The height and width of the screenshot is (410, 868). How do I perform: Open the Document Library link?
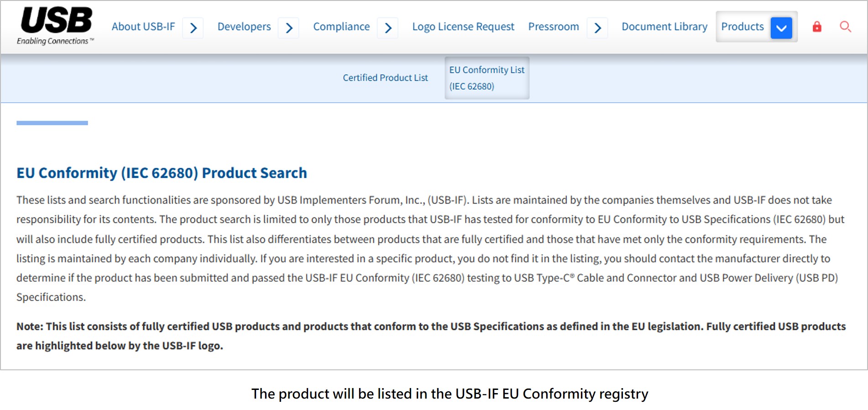click(x=664, y=27)
